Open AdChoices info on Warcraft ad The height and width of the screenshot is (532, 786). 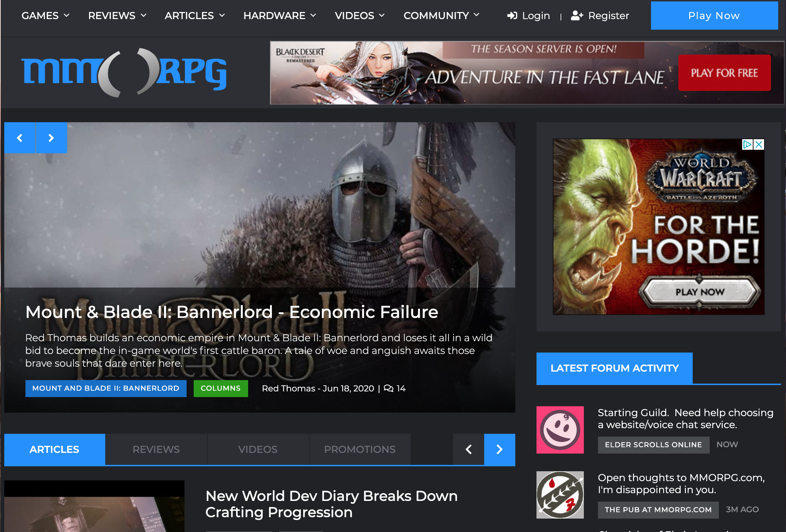pos(747,144)
